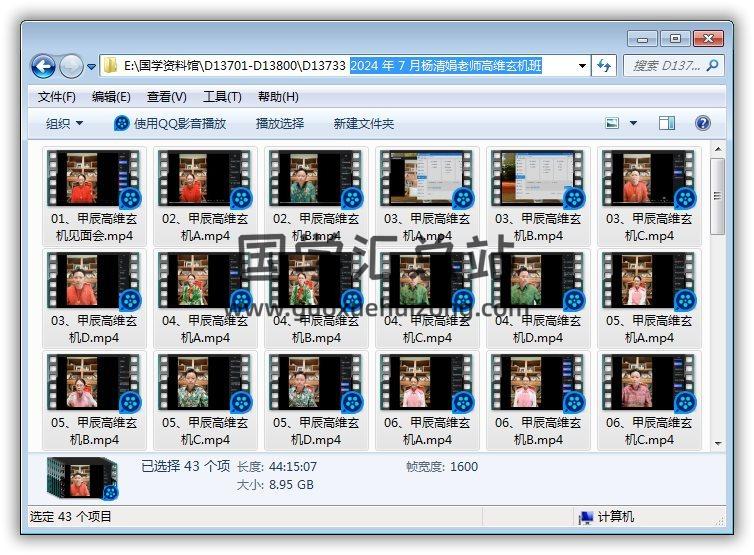Select video 05、甲辰高维玄机A.mp4 thumbnail
754x555 pixels.
coord(649,280)
